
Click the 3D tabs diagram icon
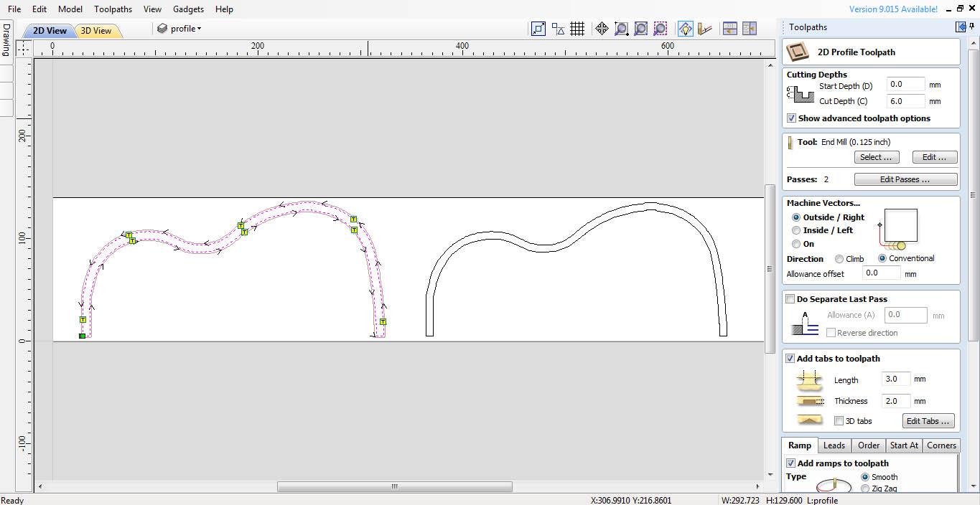coord(810,420)
